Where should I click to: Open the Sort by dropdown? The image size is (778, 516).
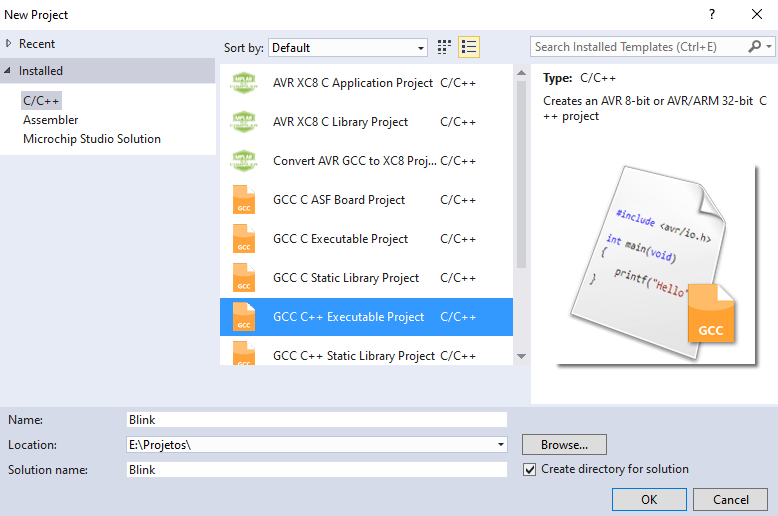pyautogui.click(x=348, y=48)
